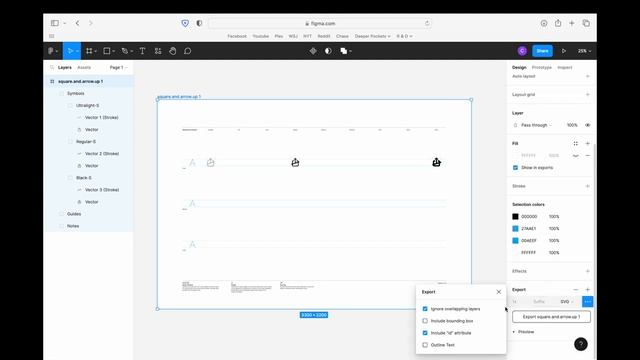Click Safari Share icon
Image resolution: width=640 pixels, height=360 pixels.
[x=558, y=23]
